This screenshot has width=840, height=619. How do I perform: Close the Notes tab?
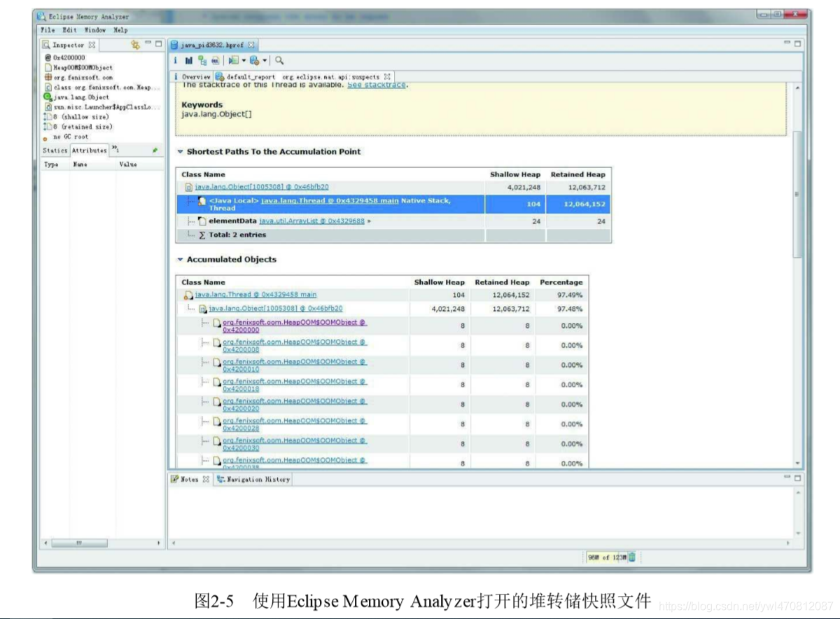coord(206,480)
